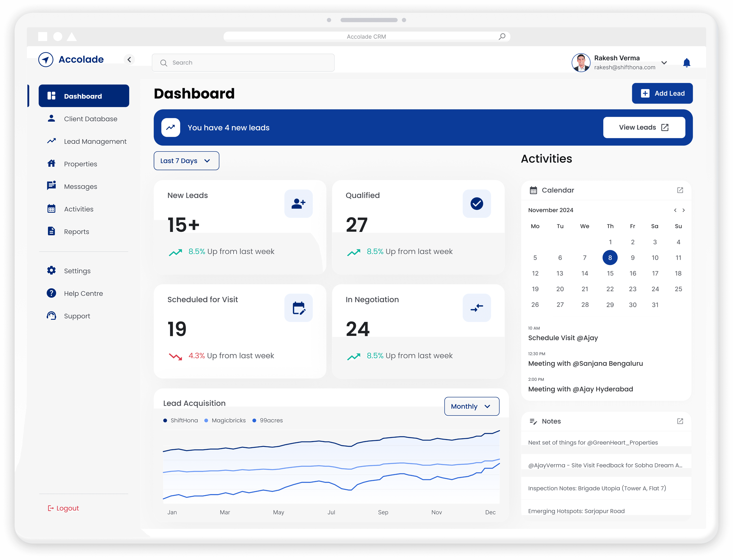Click the Search input field

click(x=243, y=63)
